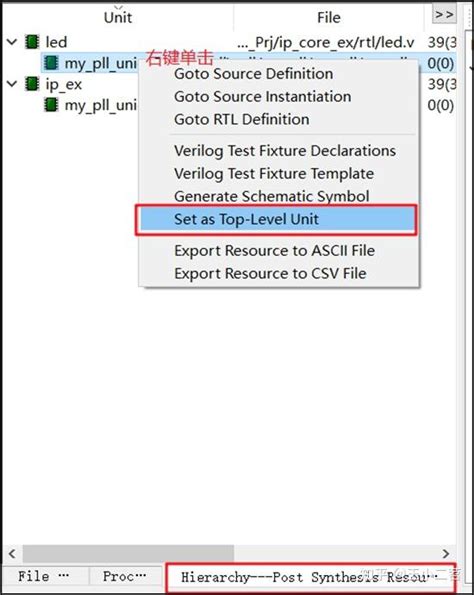Click the horizontal scrollbar thumb

tap(128, 554)
